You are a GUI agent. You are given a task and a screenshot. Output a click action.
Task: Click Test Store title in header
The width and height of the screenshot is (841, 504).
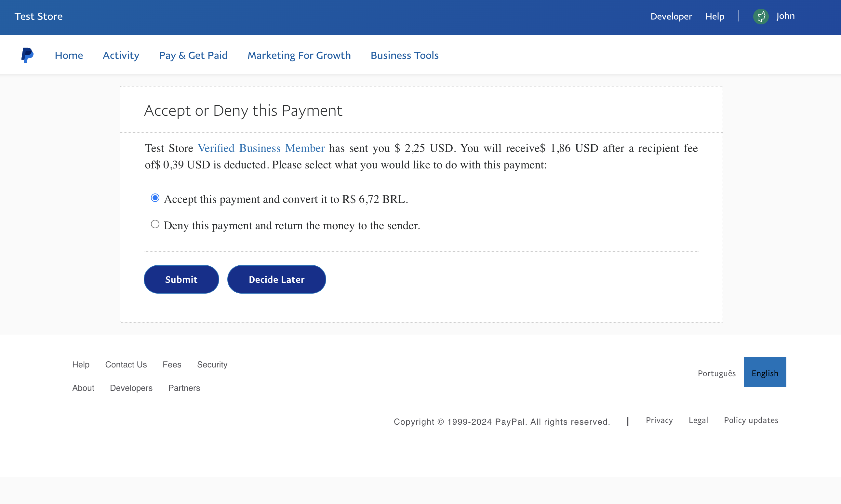(38, 16)
